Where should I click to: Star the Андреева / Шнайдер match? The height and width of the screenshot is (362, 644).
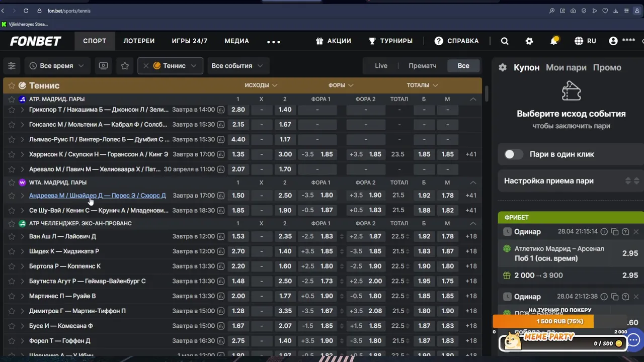coord(12,196)
